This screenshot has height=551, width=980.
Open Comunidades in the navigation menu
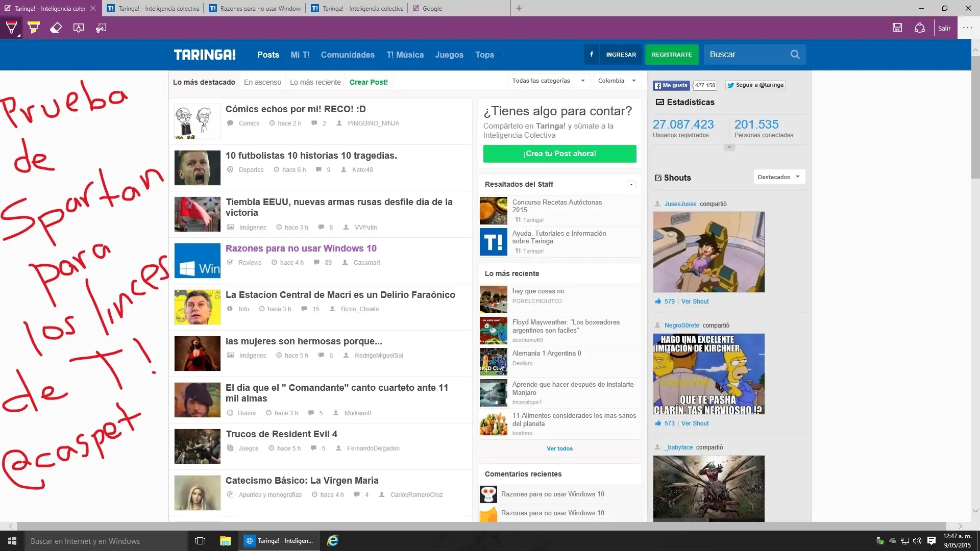[348, 55]
